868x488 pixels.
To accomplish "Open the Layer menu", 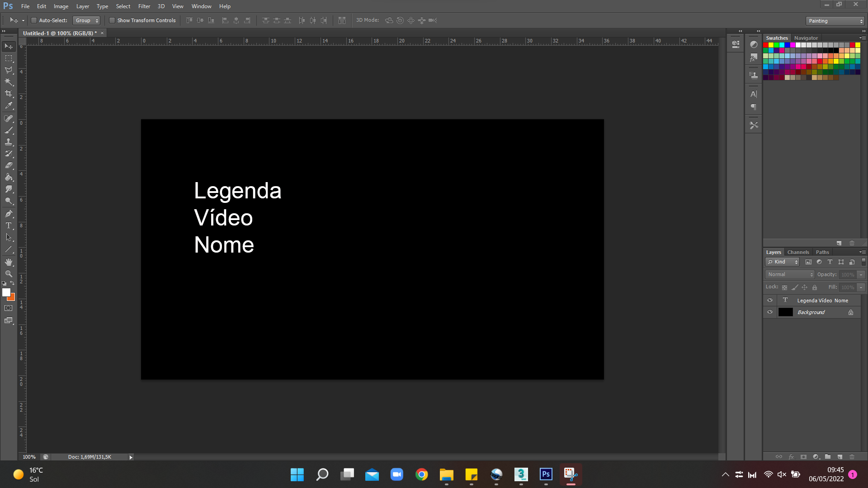I will coord(82,6).
